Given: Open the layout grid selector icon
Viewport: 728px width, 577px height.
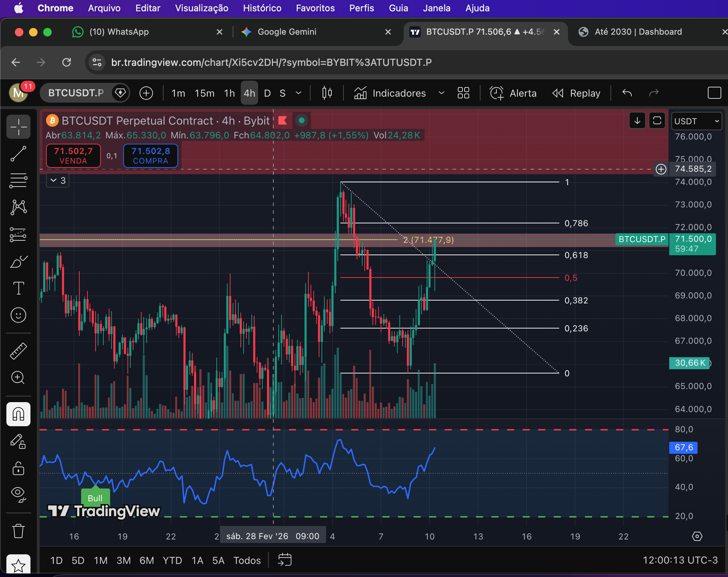Looking at the screenshot, I should (x=463, y=93).
